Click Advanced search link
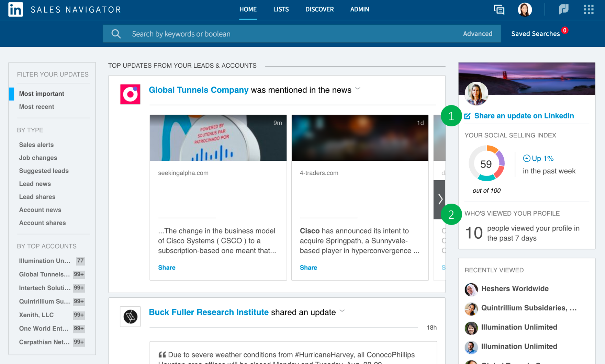The width and height of the screenshot is (605, 364). [478, 34]
